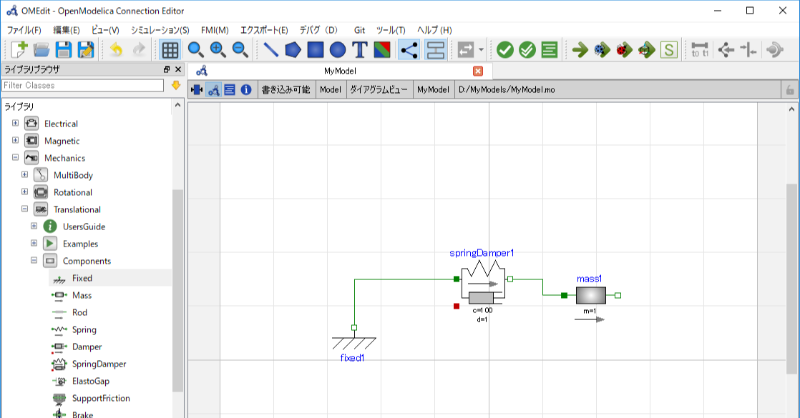Switch to Diagram View

tap(213, 90)
